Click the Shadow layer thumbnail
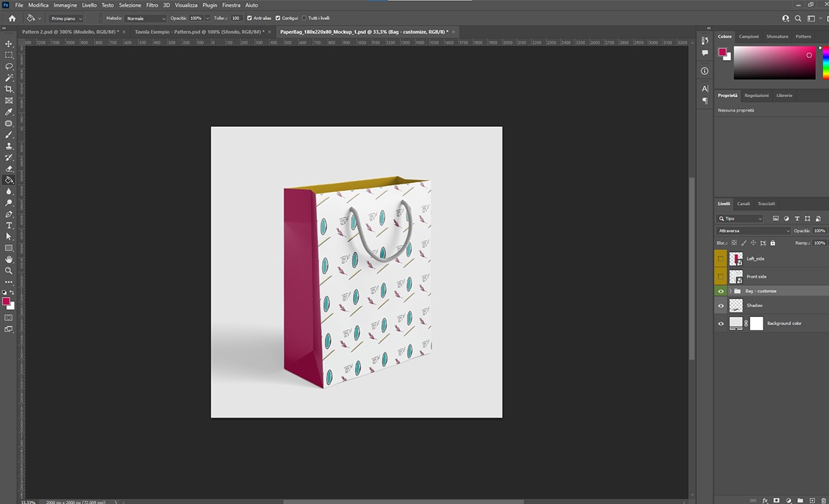This screenshot has height=504, width=829. point(736,305)
